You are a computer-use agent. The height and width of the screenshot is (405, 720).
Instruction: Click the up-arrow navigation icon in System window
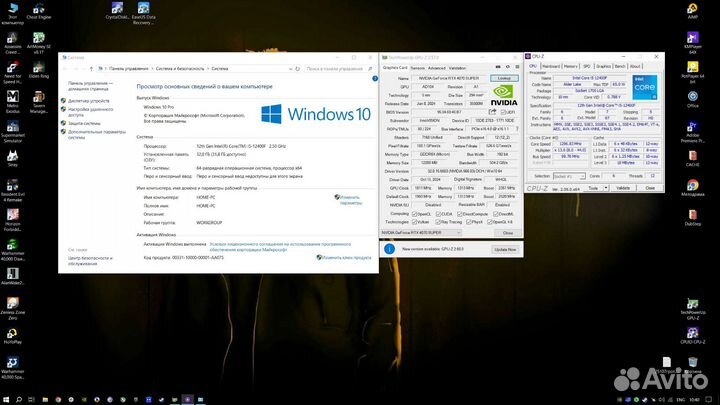click(x=91, y=69)
